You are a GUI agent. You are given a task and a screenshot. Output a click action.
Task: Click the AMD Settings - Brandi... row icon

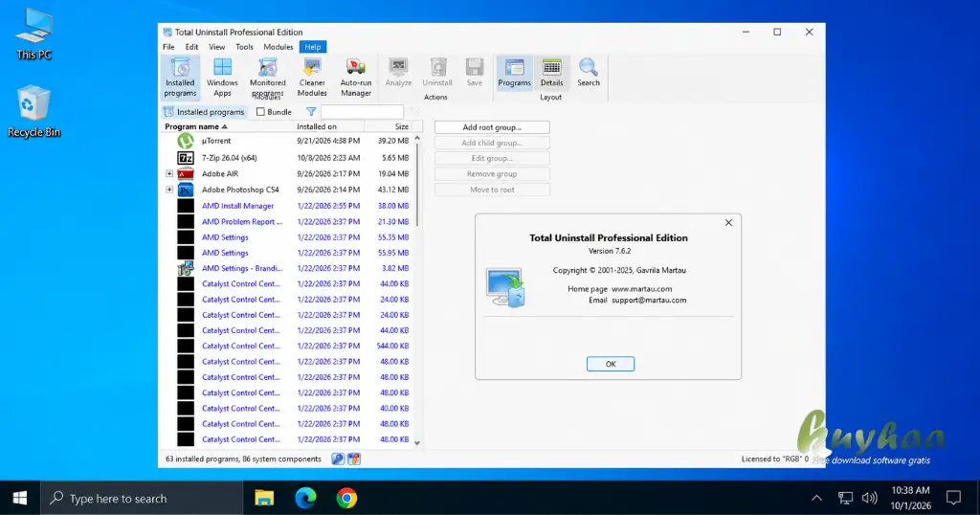pos(186,268)
